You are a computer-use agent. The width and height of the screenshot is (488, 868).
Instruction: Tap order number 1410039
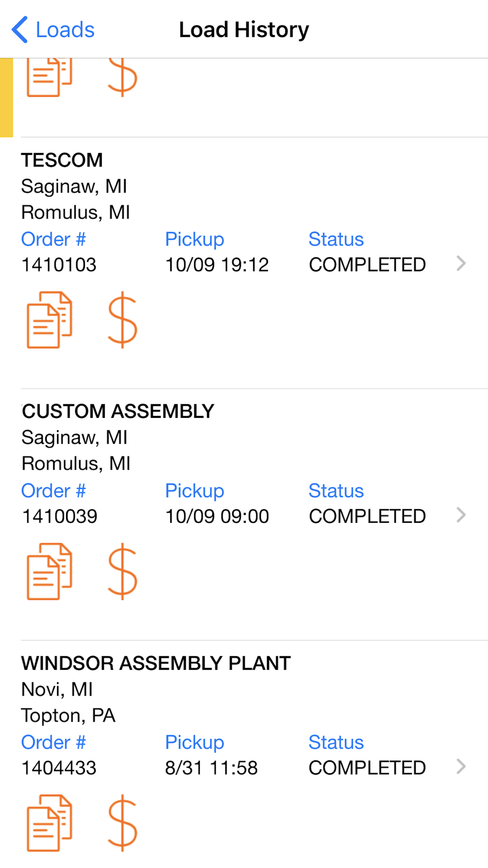click(x=60, y=517)
